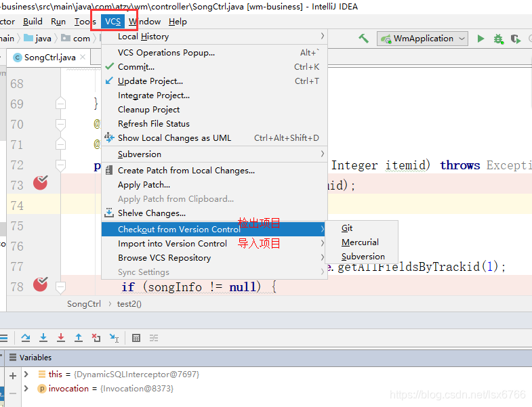Click Force Step Into red arrow icon
The height and width of the screenshot is (407, 532).
pos(61,338)
